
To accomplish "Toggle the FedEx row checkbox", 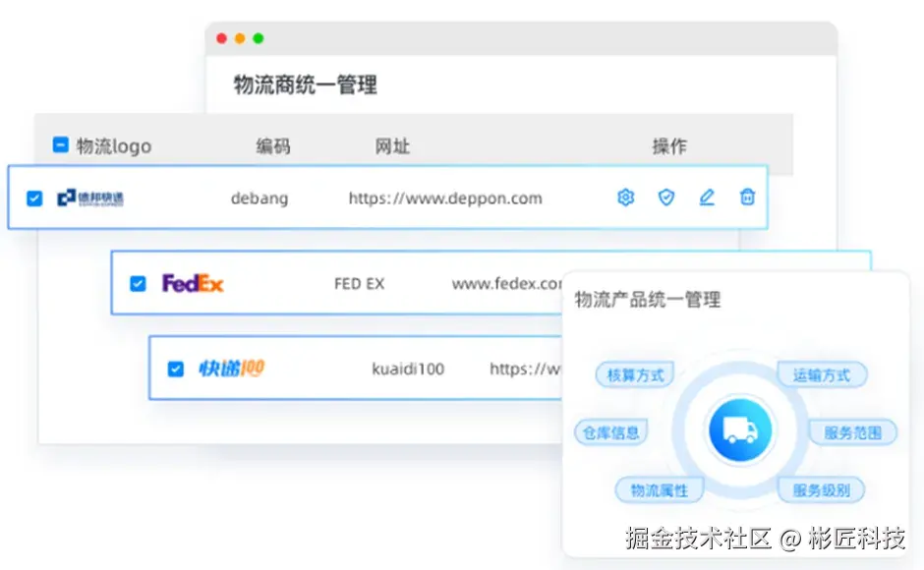I will [138, 283].
